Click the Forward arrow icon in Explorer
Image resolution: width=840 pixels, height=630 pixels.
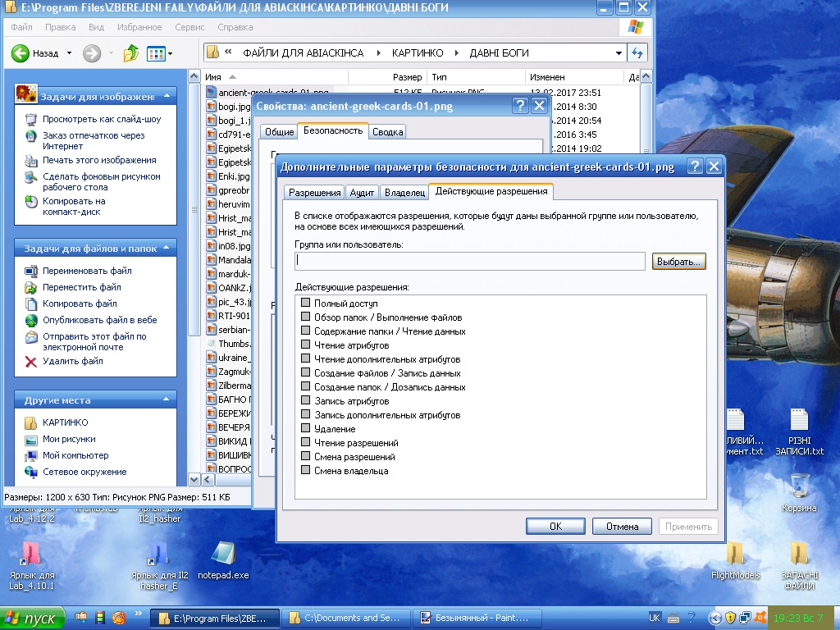coord(92,53)
